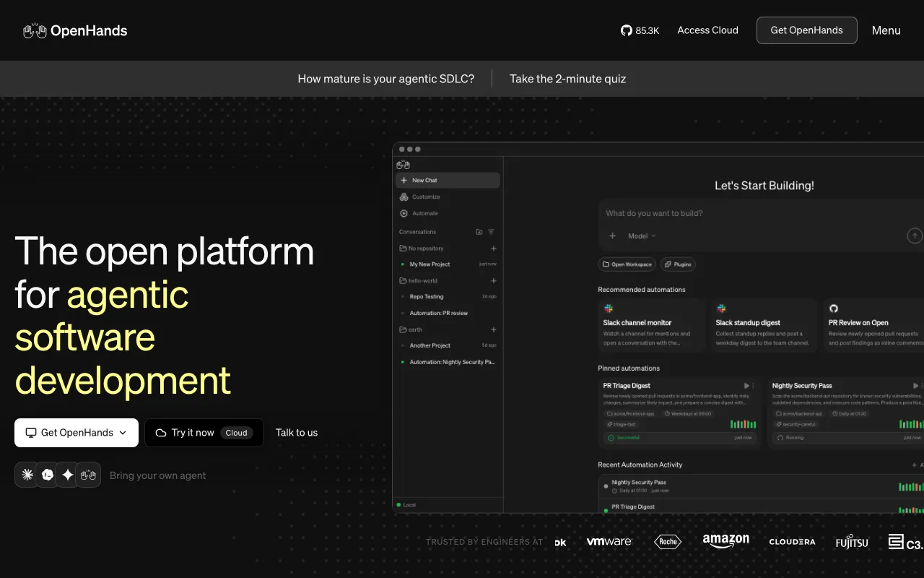Click the Access Cloud link
This screenshot has height=578, width=924.
click(707, 30)
